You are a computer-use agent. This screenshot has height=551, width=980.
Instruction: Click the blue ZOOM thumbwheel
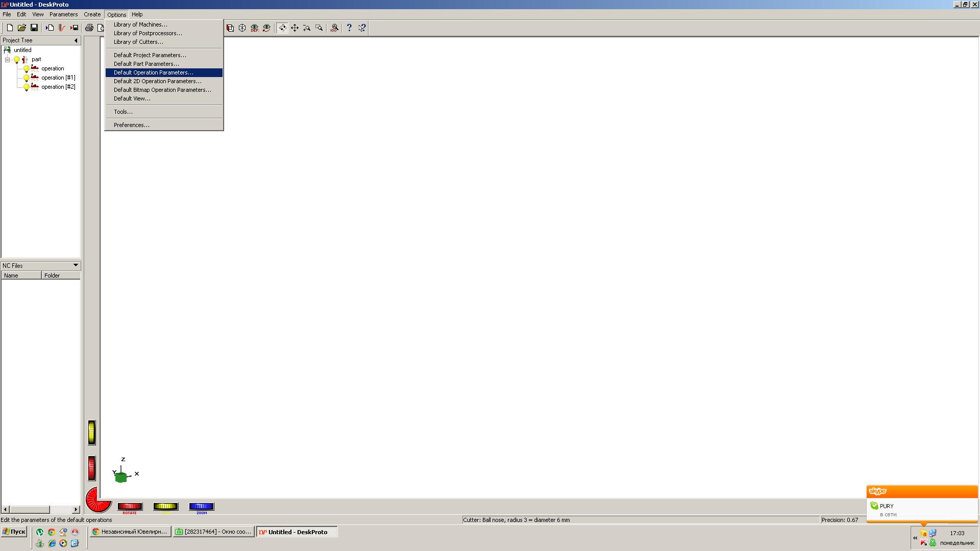tap(202, 507)
